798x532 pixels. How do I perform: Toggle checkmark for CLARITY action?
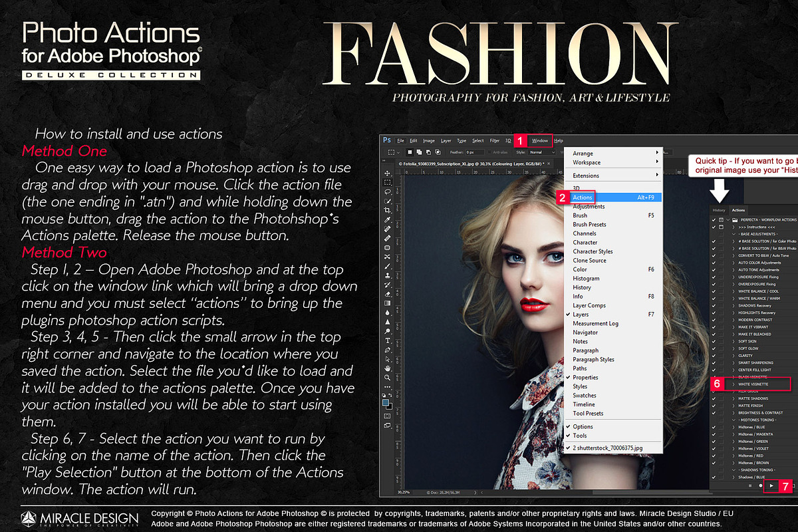point(714,356)
